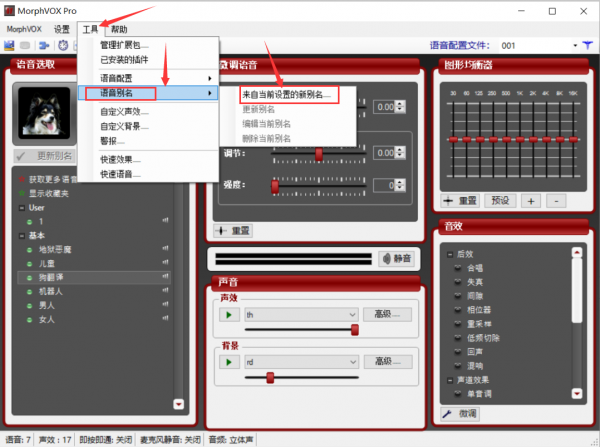Collapse the 基本 voice group

22,236
